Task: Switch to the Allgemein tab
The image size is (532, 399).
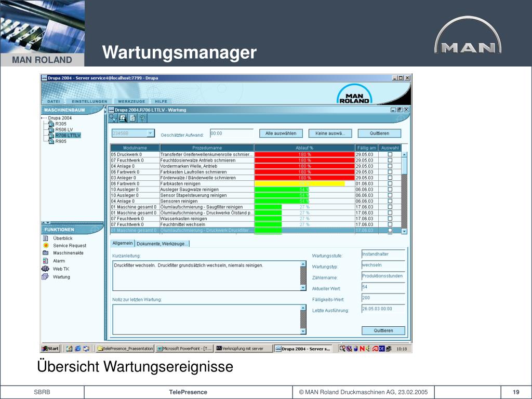Action: pyautogui.click(x=123, y=243)
